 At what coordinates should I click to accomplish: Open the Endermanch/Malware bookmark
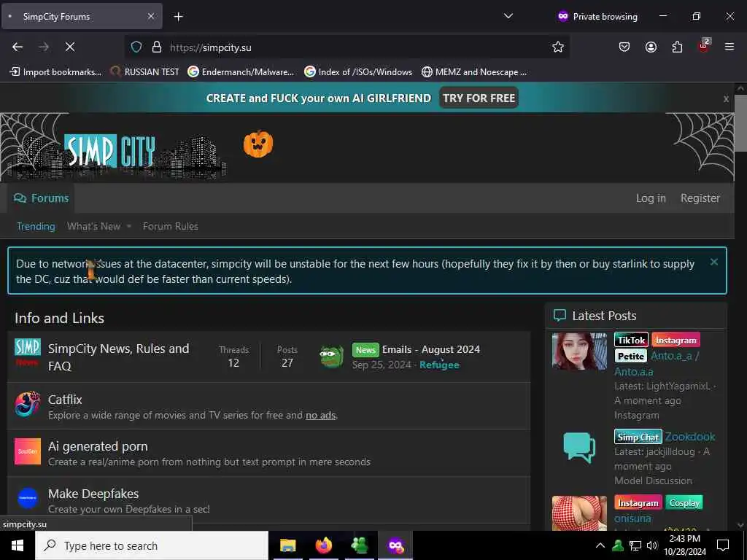tap(241, 72)
